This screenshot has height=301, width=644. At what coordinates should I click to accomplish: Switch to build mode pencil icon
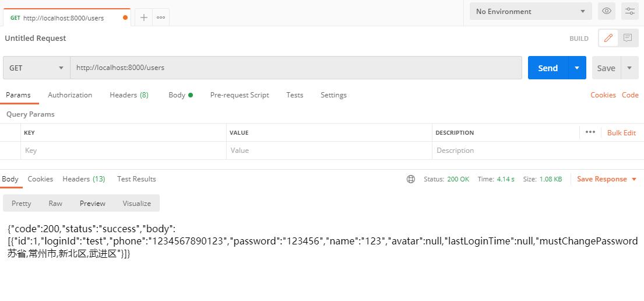click(608, 38)
